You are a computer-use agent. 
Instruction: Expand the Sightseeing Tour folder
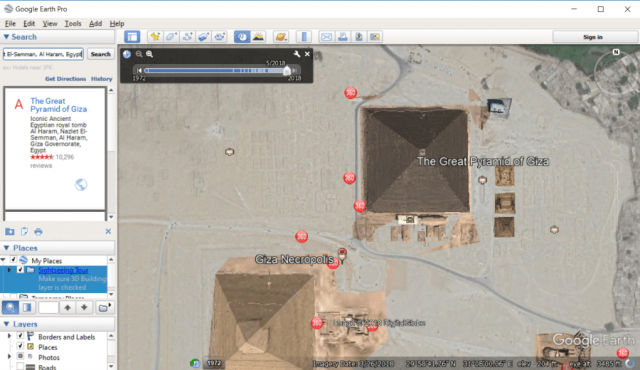pyautogui.click(x=9, y=270)
